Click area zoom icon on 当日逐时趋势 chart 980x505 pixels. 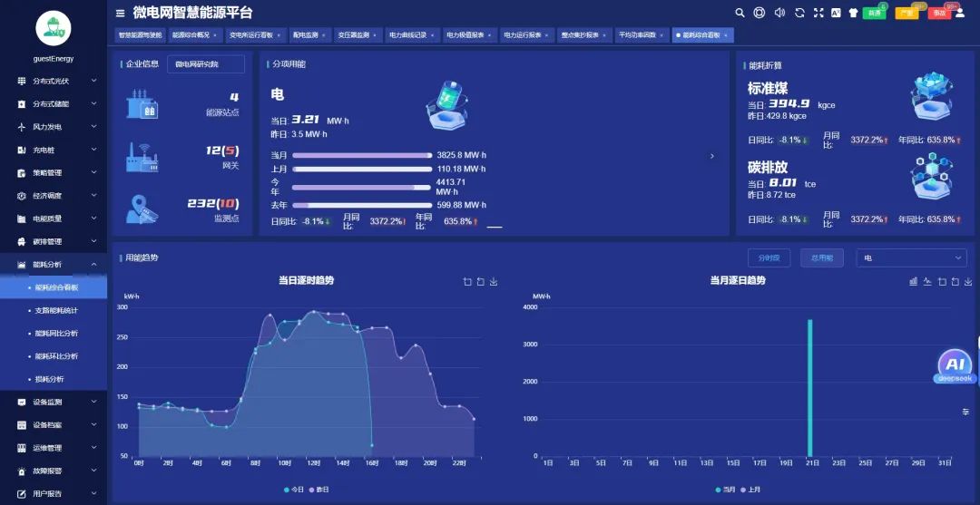coord(467,282)
